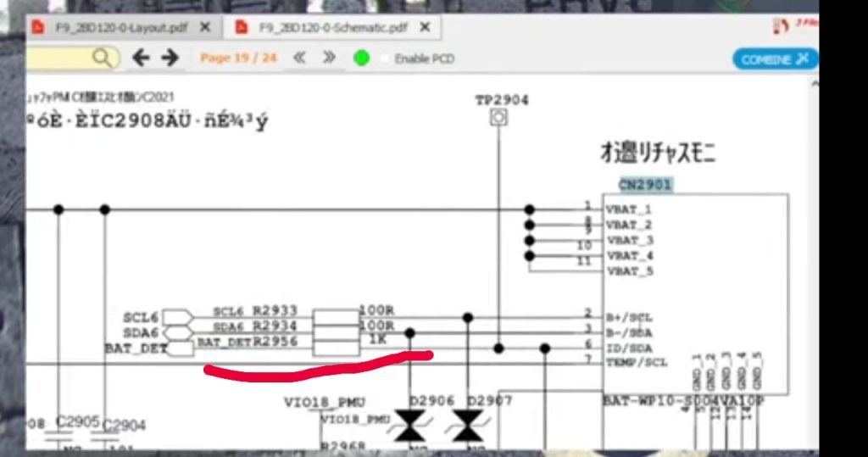Click the PDF icon on Layout tab
This screenshot has width=868, height=457.
37,27
